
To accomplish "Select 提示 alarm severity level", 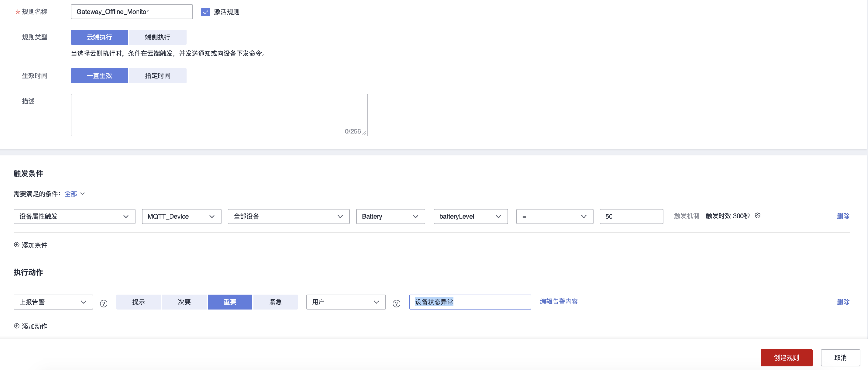I will tap(139, 302).
